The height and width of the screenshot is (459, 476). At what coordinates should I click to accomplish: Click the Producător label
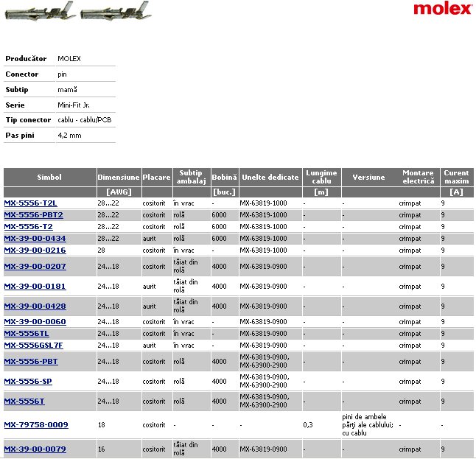click(26, 59)
